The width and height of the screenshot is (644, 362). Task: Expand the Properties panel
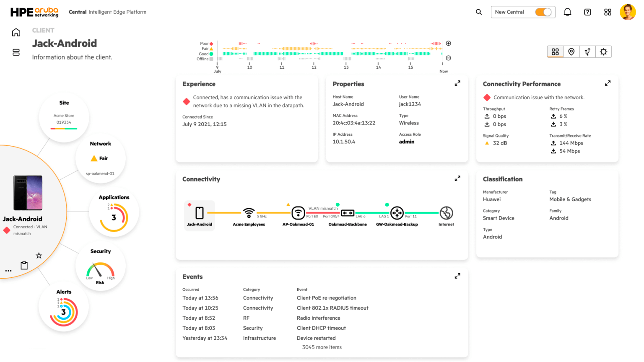coord(457,83)
